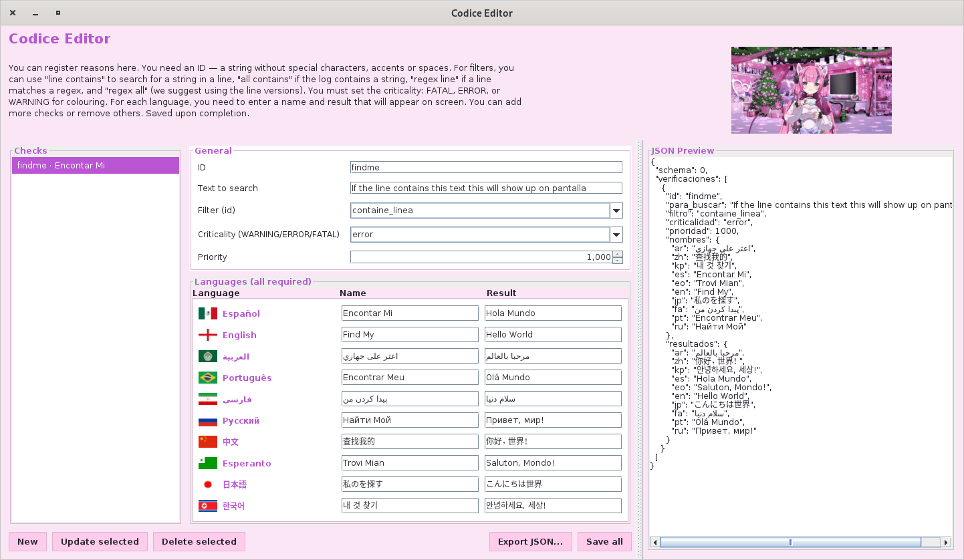
Task: Click the Brazil flag icon beside Português
Action: tap(208, 378)
